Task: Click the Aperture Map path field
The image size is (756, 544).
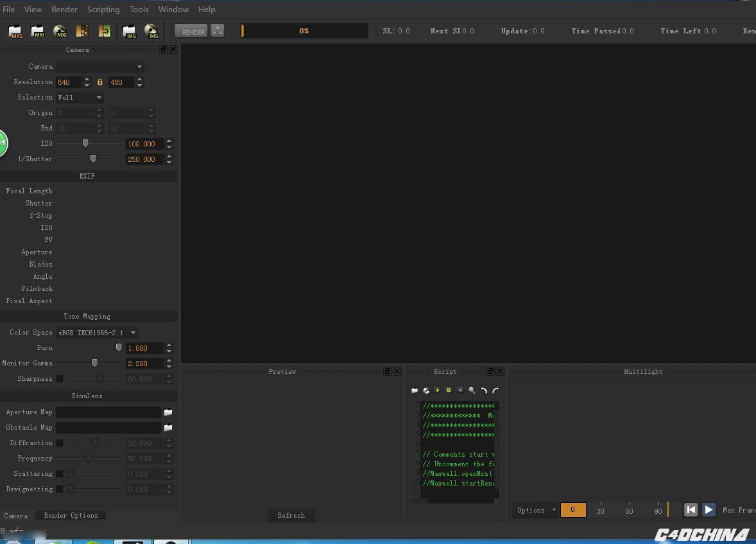Action: (108, 412)
